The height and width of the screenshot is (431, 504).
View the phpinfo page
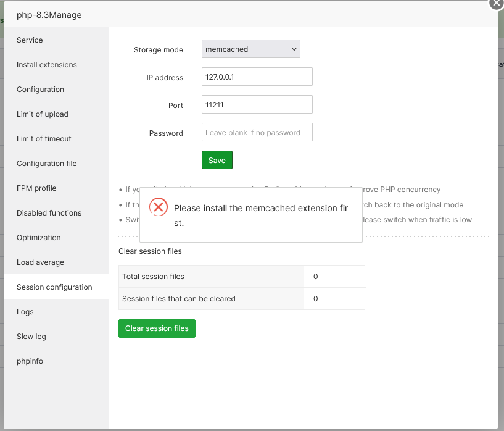click(x=30, y=361)
